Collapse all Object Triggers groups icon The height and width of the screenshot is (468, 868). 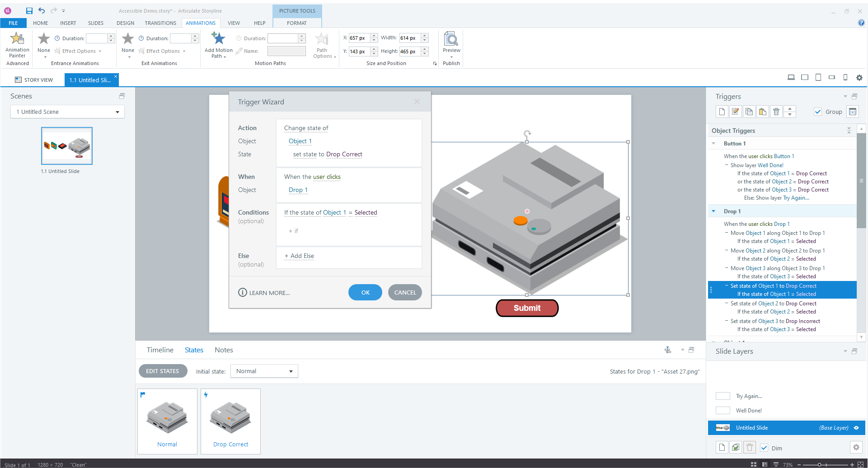pyautogui.click(x=849, y=131)
